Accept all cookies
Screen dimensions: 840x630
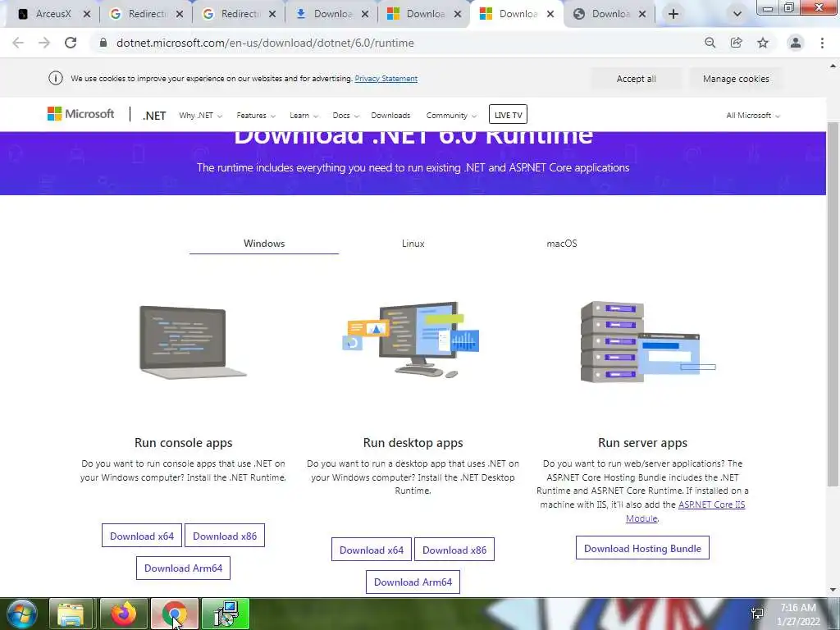coord(636,79)
